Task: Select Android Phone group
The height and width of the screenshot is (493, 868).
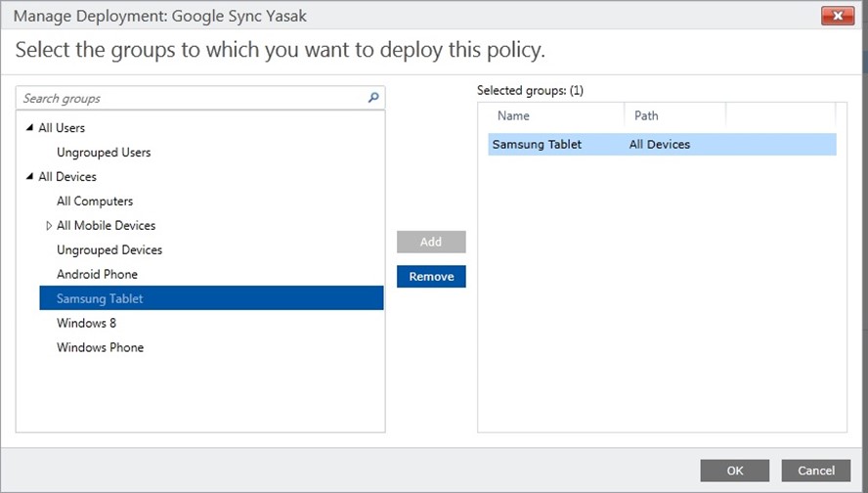Action: tap(97, 274)
